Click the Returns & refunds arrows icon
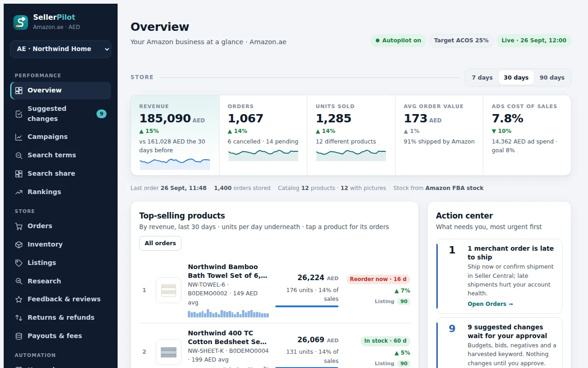 click(19, 318)
